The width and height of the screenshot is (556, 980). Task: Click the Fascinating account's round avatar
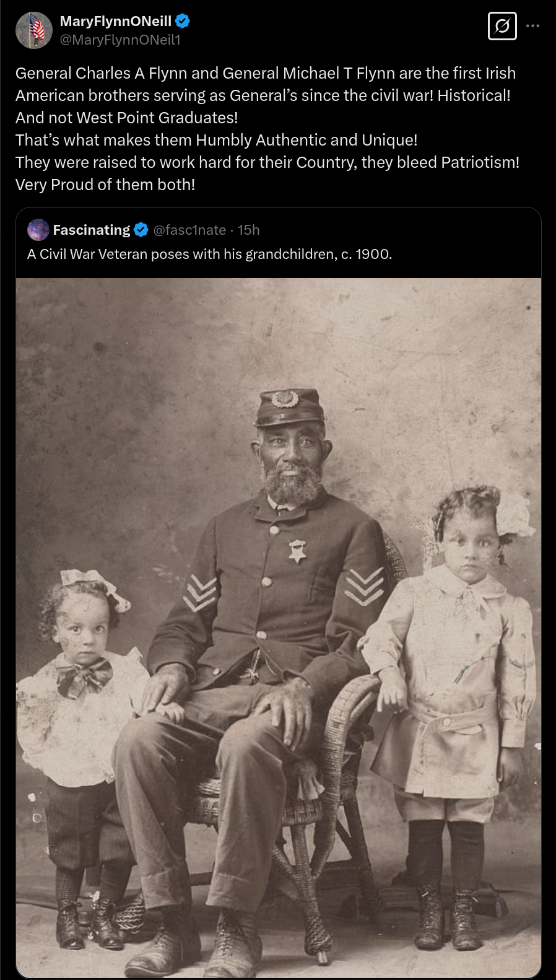(x=38, y=230)
